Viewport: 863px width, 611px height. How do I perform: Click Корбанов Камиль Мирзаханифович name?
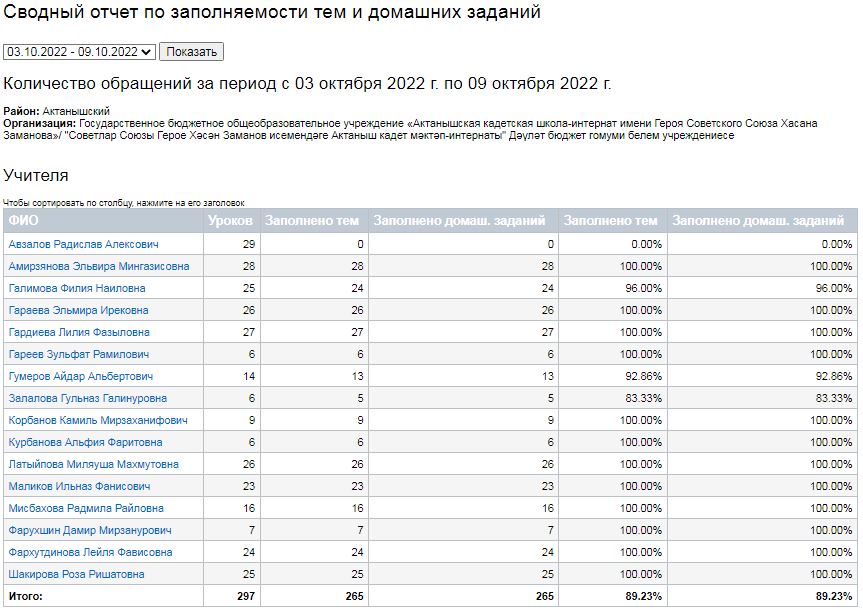pos(98,420)
